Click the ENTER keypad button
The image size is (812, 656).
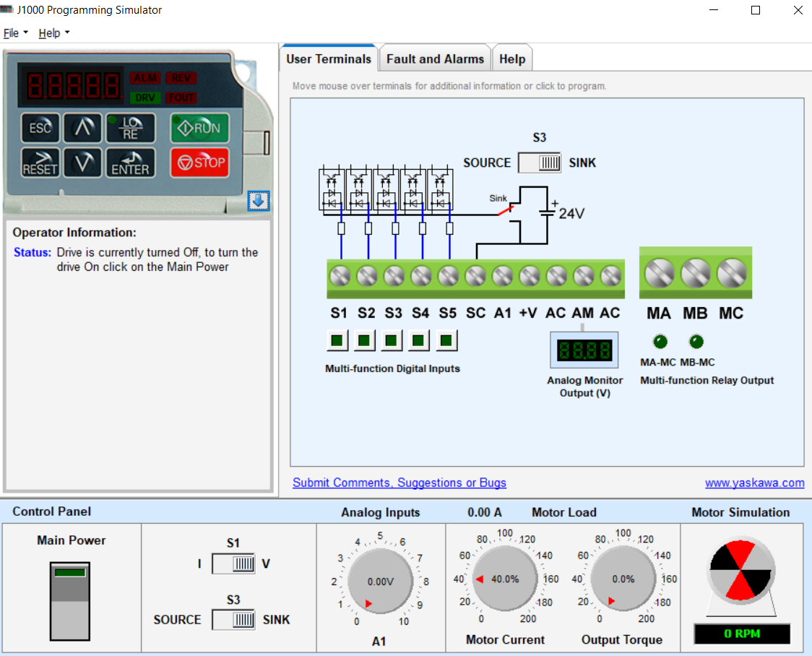tap(131, 163)
